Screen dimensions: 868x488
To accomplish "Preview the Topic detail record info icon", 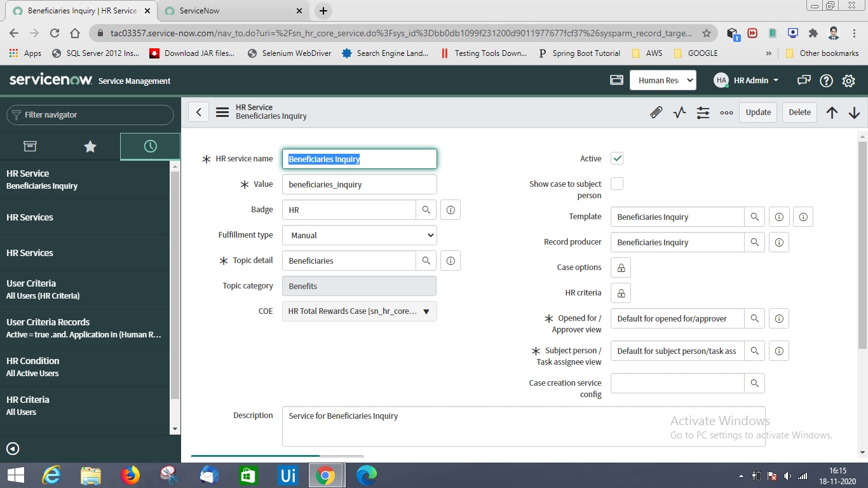I will [451, 261].
